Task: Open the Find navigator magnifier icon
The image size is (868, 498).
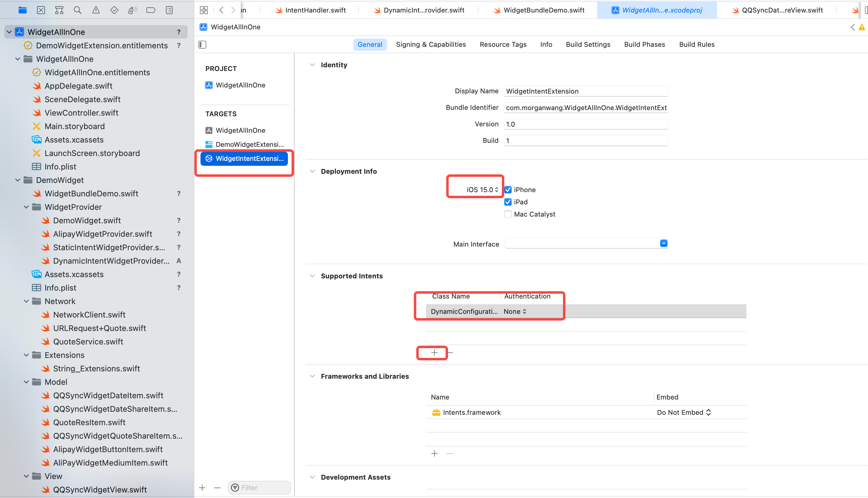Action: click(78, 10)
